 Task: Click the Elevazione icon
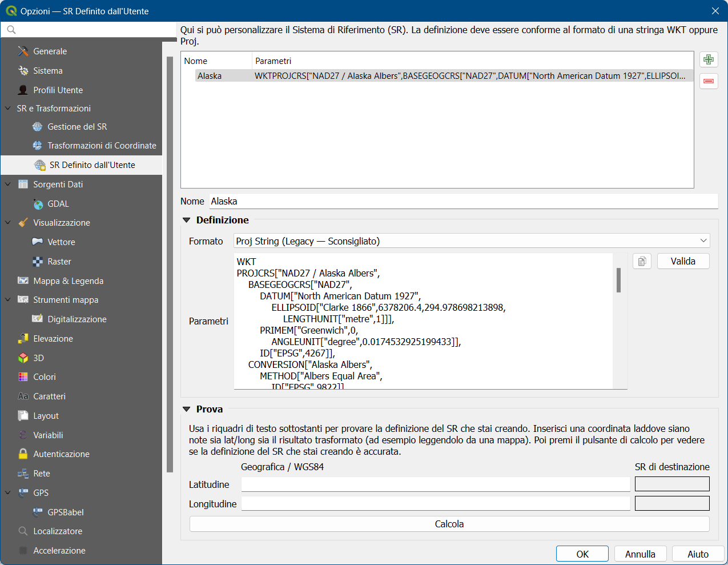click(x=23, y=339)
